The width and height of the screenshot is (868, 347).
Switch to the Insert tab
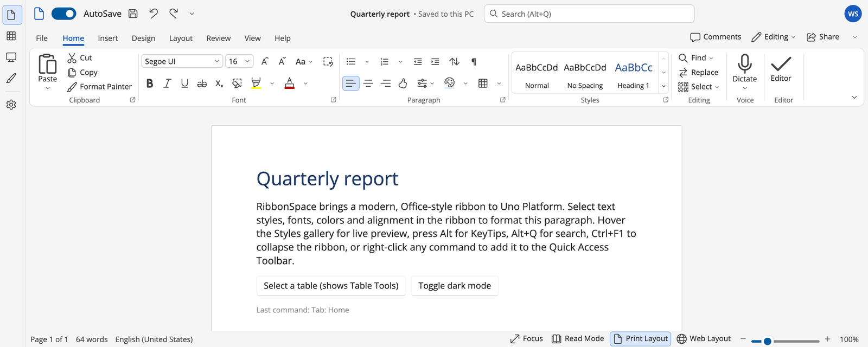[108, 38]
